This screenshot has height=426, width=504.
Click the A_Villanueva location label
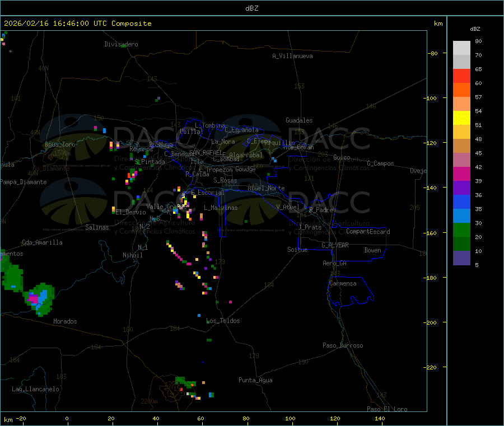tap(292, 56)
